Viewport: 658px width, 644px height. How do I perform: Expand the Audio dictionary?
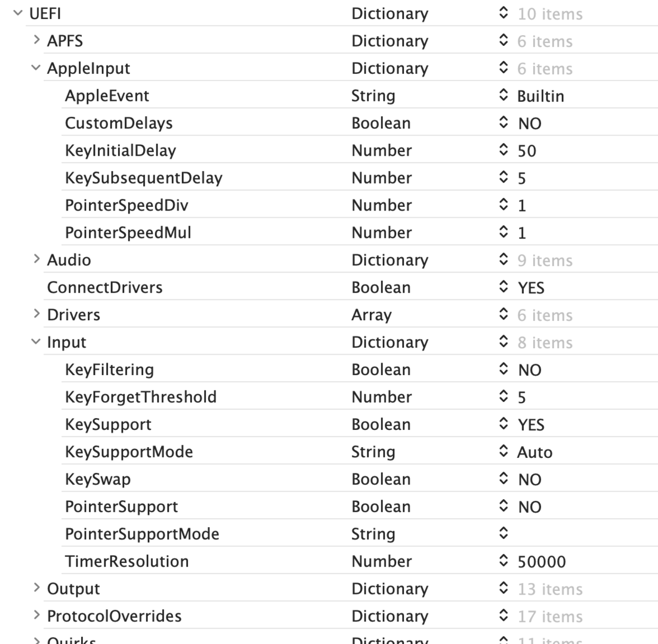click(x=36, y=260)
